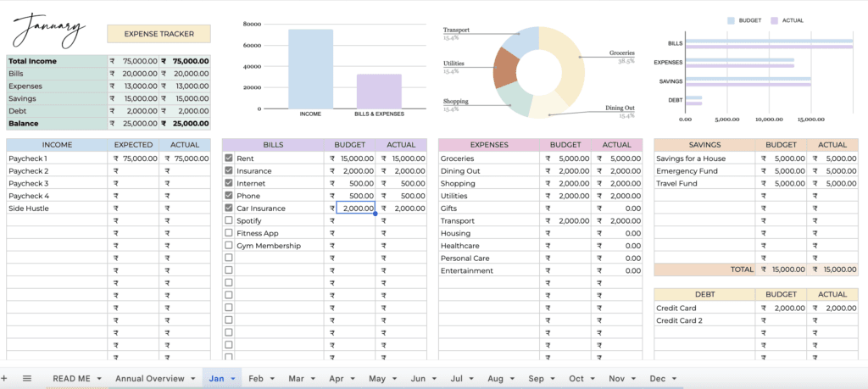This screenshot has height=389, width=868.
Task: Check the Gym Membership checkbox
Action: 229,246
